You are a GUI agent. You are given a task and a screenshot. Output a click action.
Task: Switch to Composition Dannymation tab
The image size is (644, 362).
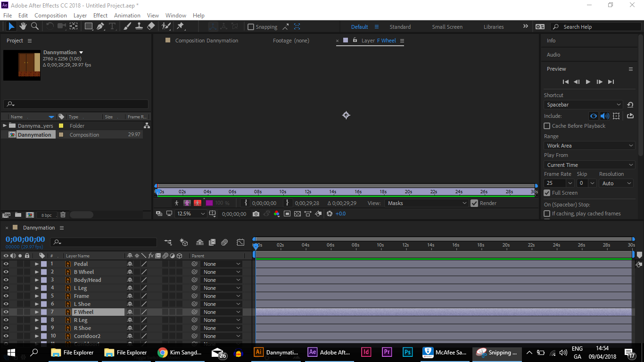[206, 41]
